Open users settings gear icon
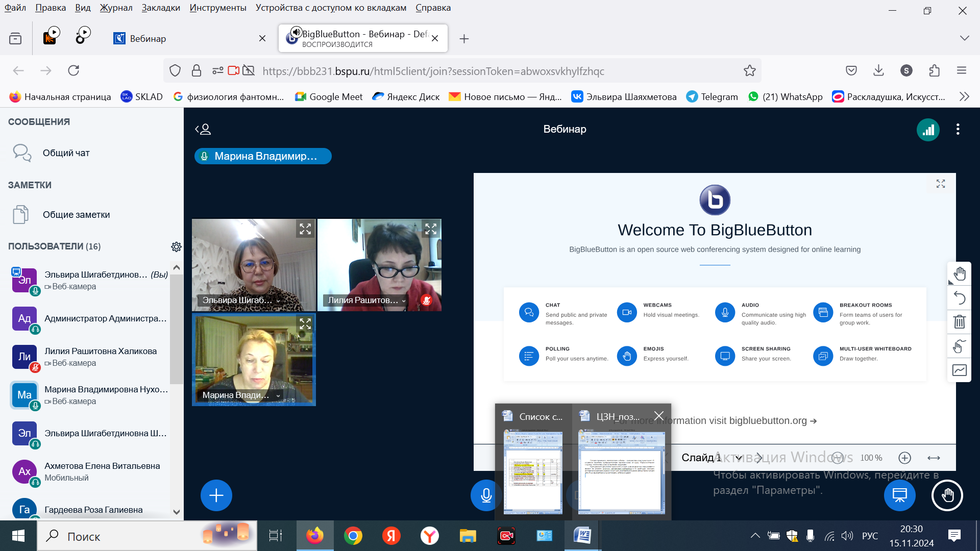The image size is (980, 551). [x=176, y=247]
